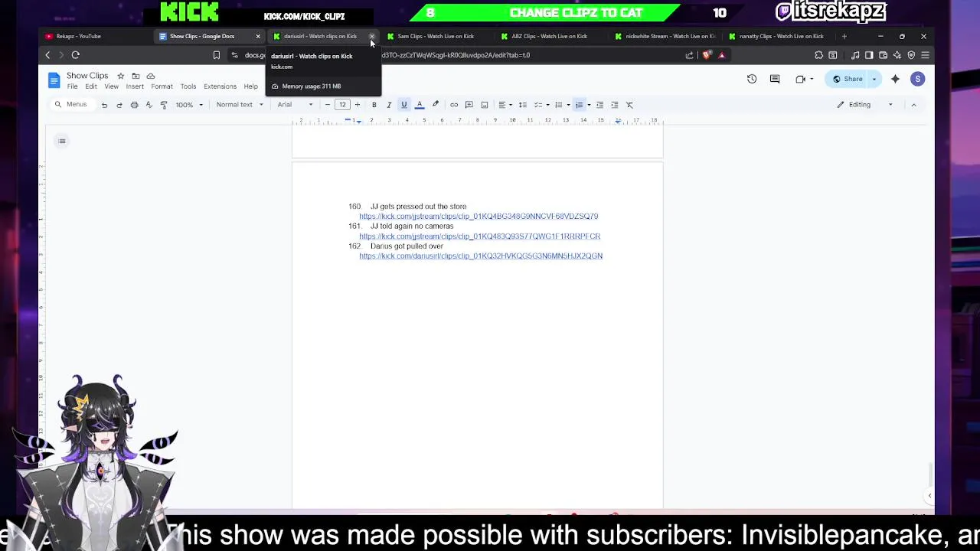Expand the checklist options arrow
This screenshot has height=551, width=980.
547,105
